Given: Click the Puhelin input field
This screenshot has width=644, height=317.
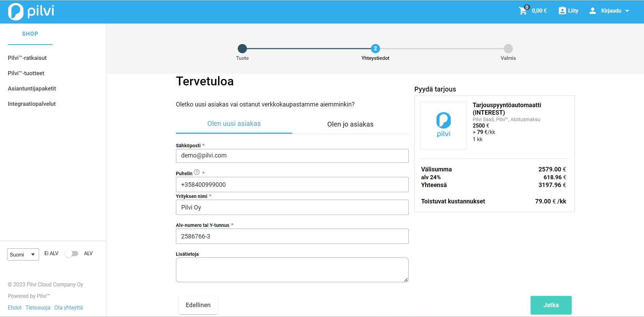Looking at the screenshot, I should click(292, 185).
